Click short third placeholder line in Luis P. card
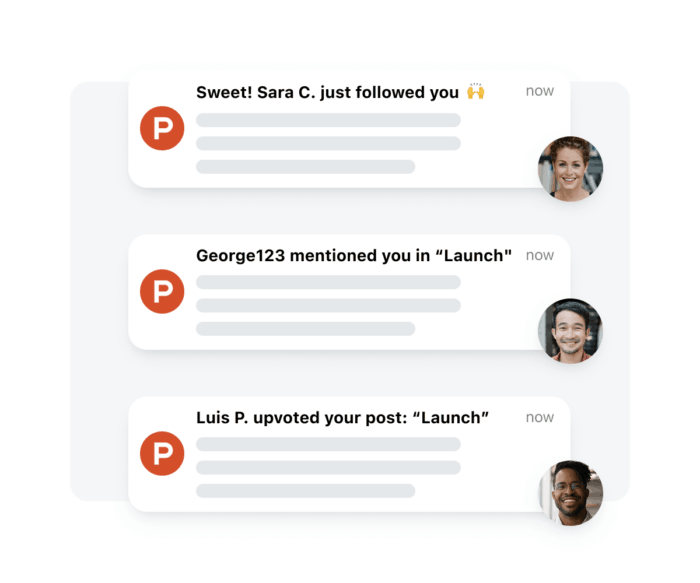 [305, 490]
